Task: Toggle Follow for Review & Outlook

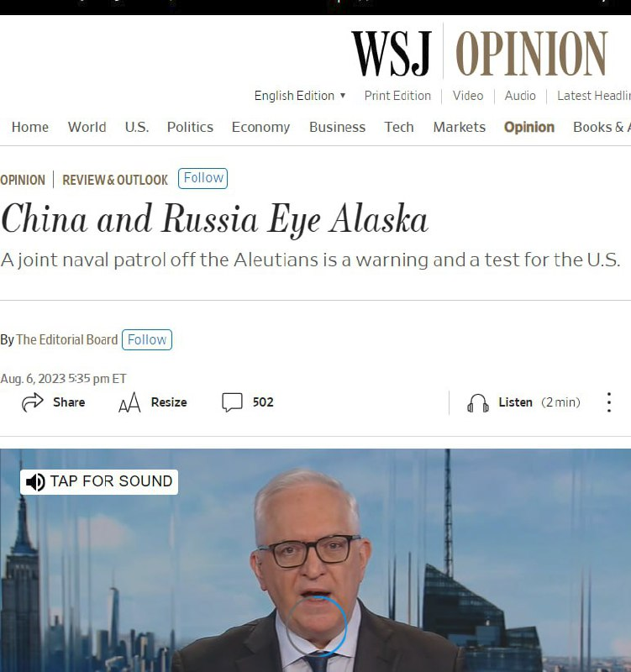Action: pos(202,178)
